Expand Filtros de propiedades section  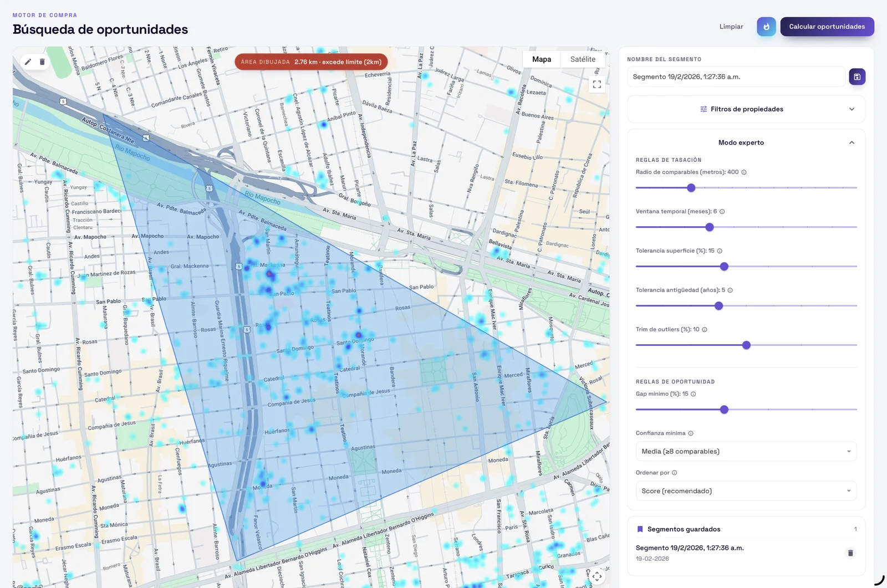pos(746,109)
